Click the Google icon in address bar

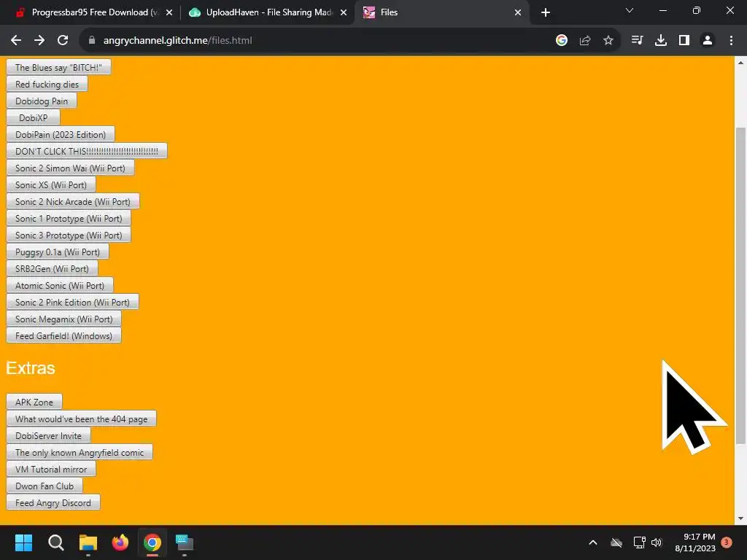[562, 41]
